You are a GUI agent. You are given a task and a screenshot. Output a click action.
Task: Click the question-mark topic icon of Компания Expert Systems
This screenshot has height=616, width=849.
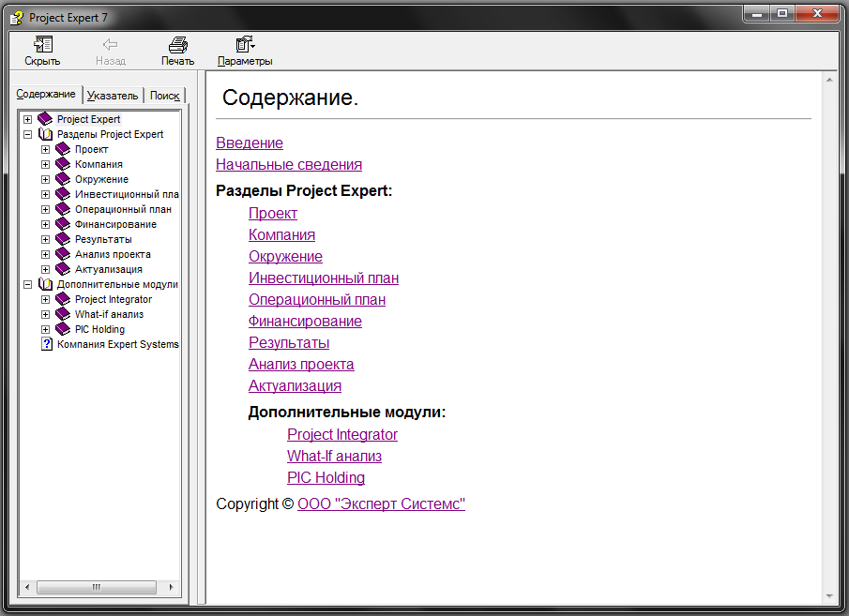(47, 344)
